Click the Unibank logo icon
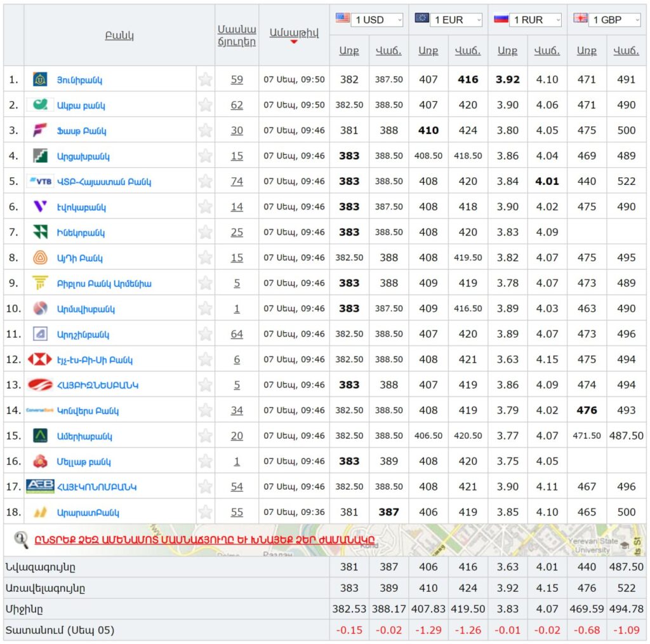 click(x=40, y=79)
